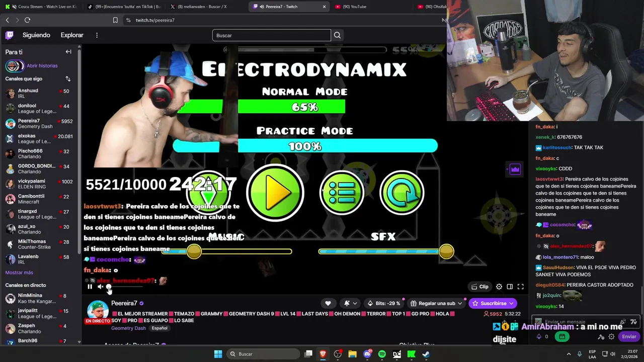The width and height of the screenshot is (644, 362).
Task: Open player settings gear
Action: [x=499, y=287]
